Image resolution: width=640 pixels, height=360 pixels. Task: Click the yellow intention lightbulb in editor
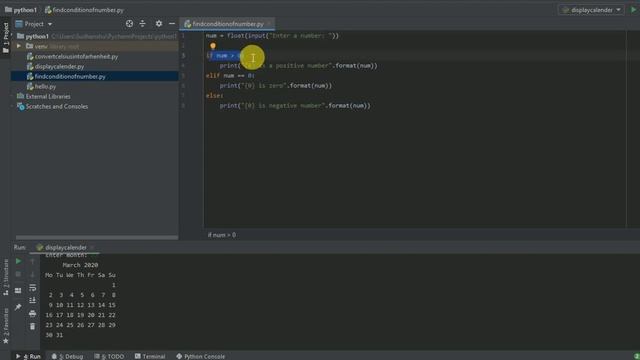pos(213,46)
